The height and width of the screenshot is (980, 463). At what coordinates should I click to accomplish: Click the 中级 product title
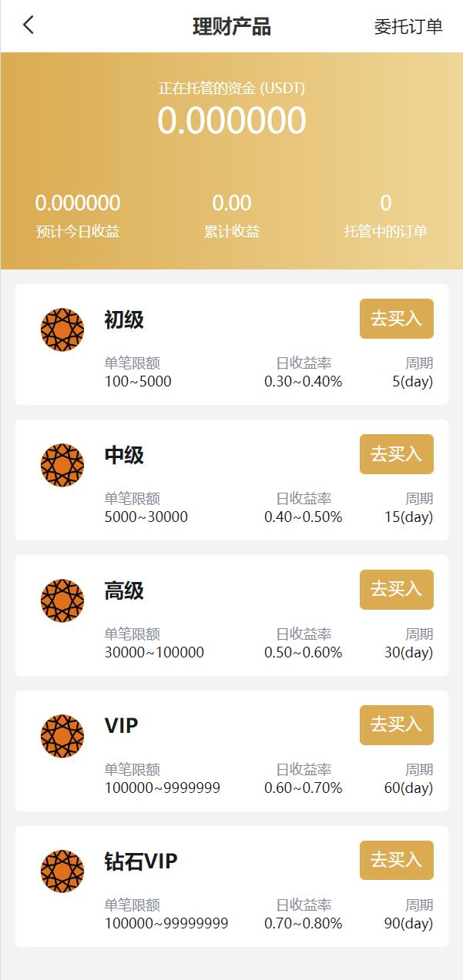[x=124, y=455]
